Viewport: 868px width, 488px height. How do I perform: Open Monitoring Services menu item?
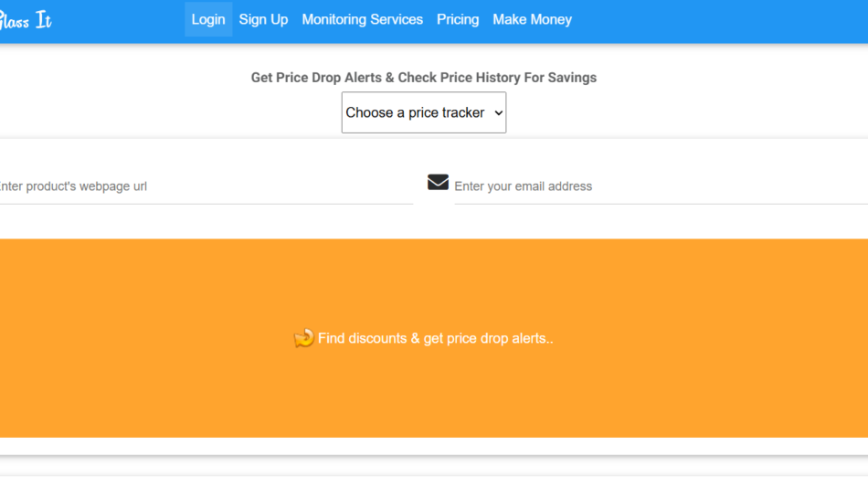362,19
